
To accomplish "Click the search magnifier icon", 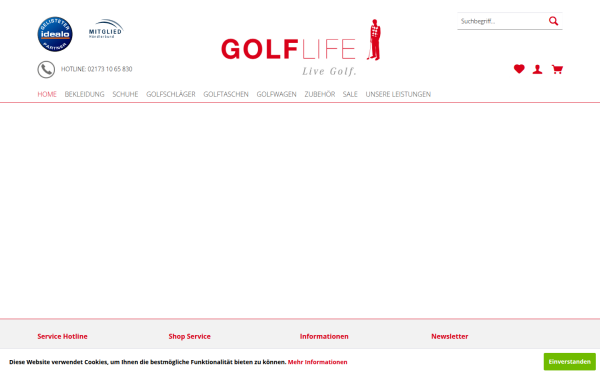I will click(x=553, y=21).
